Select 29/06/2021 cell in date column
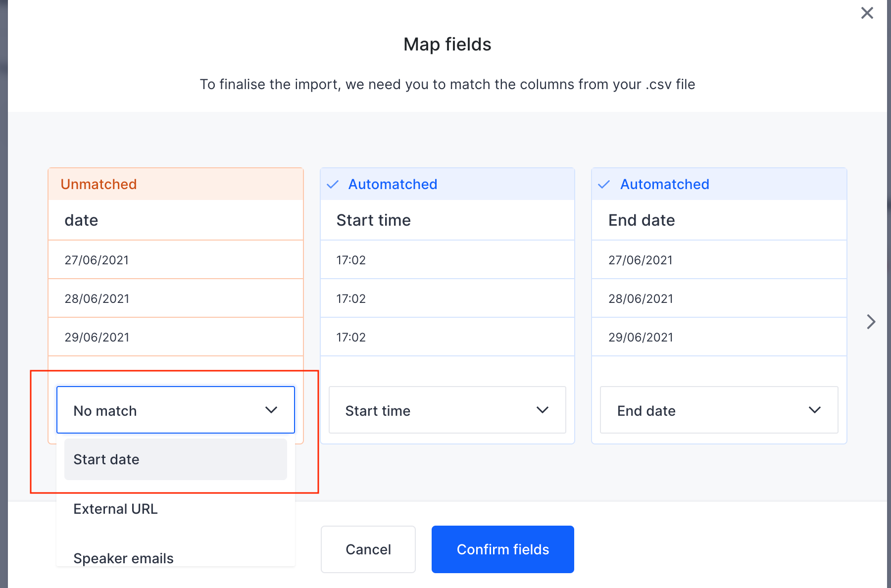The height and width of the screenshot is (588, 891). pos(176,337)
